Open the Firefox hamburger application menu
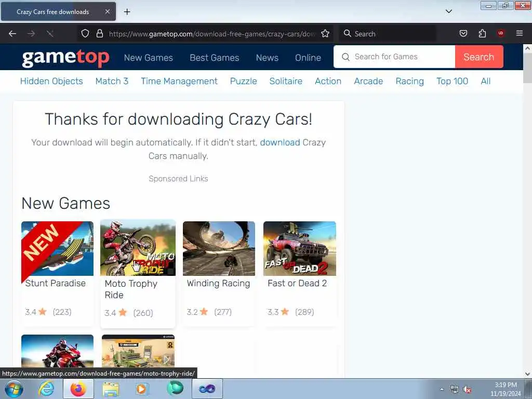Screen dimensions: 532x399 (x=520, y=34)
